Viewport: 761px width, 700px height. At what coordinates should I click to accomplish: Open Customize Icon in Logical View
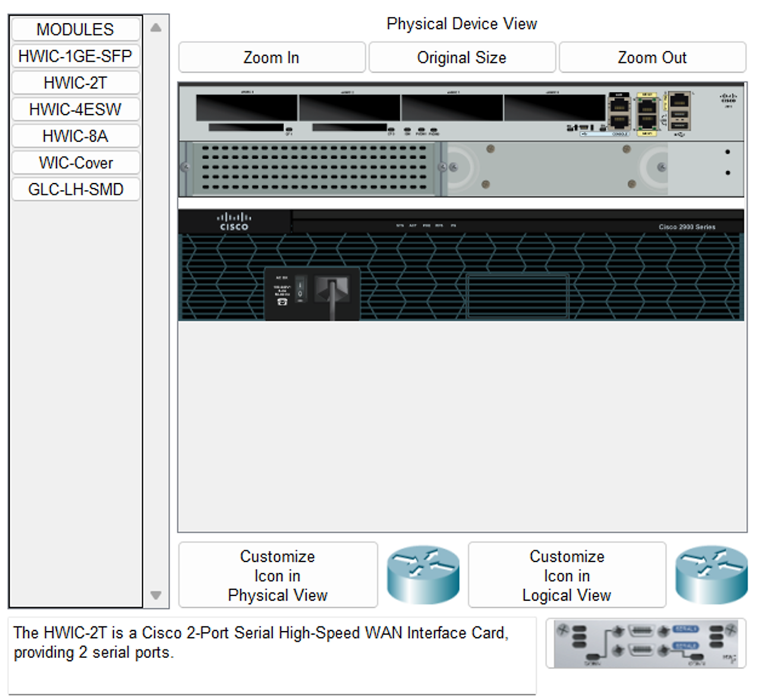(x=567, y=575)
